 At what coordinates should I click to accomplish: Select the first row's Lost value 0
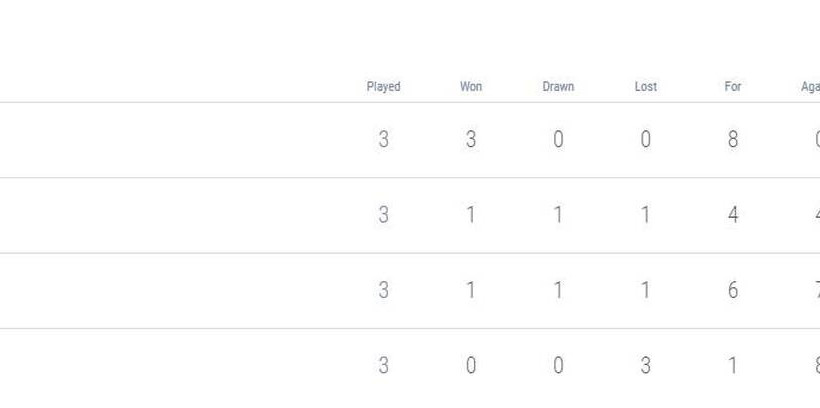click(646, 140)
